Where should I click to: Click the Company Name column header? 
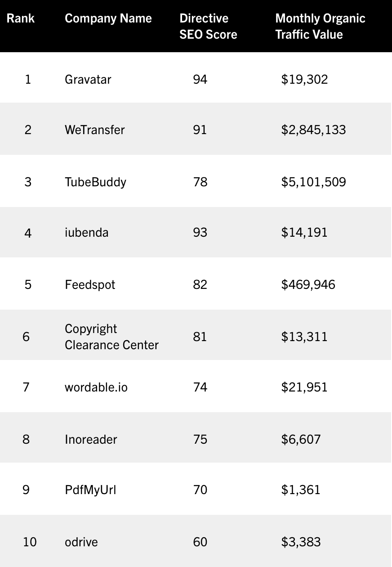click(x=108, y=18)
